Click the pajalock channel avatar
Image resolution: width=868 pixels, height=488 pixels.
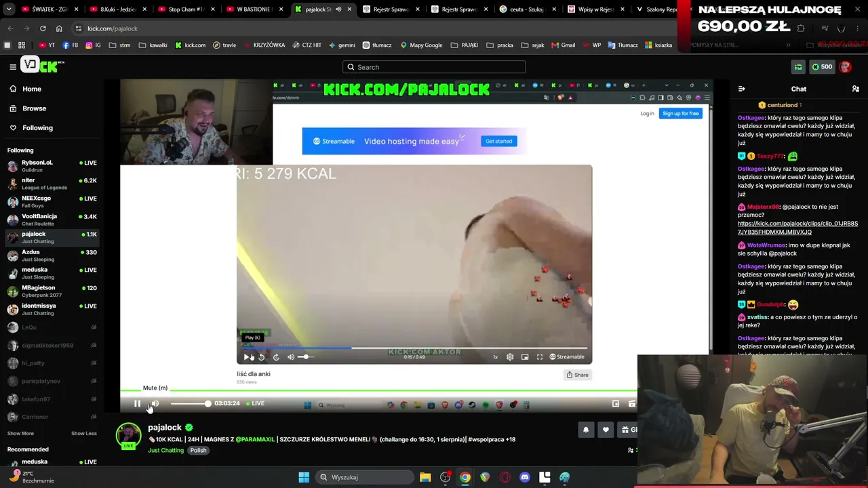coord(128,436)
